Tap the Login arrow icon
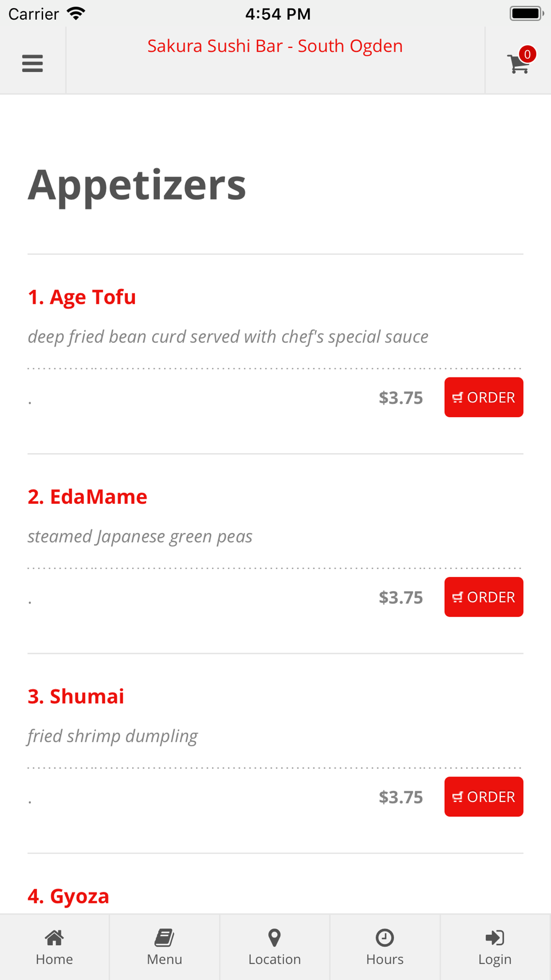 click(495, 937)
